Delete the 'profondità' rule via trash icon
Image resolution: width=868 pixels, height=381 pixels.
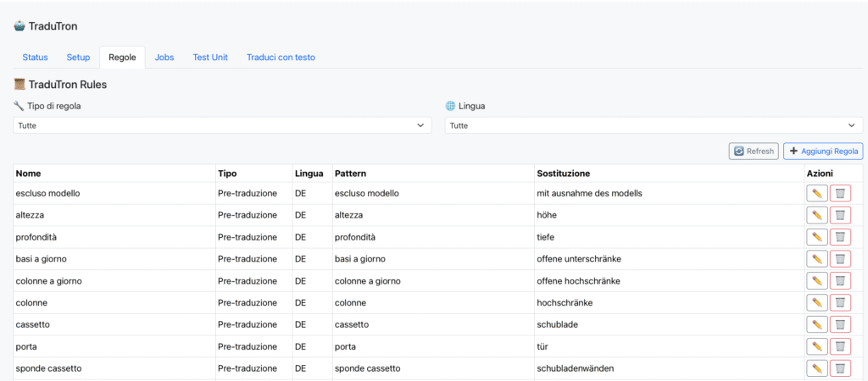click(840, 237)
